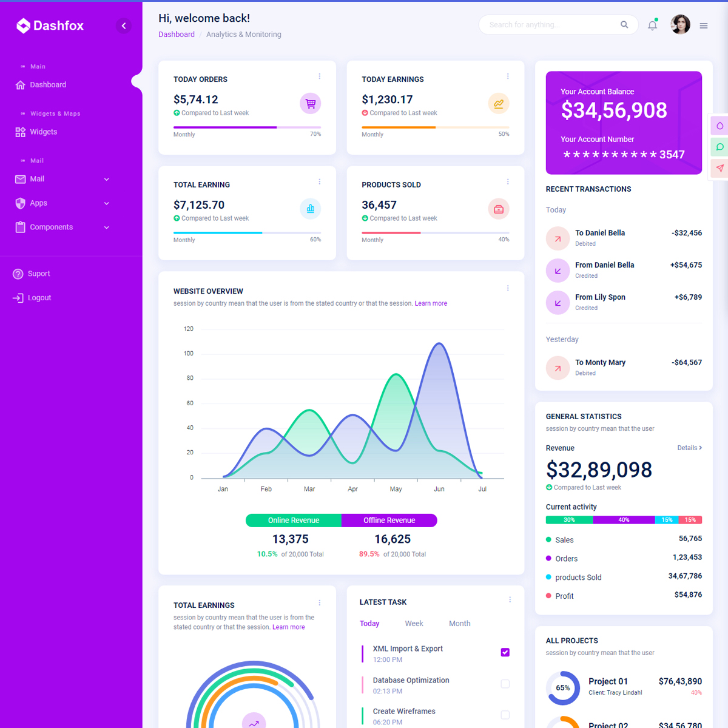Expand the Components submenu chevron

point(107,227)
